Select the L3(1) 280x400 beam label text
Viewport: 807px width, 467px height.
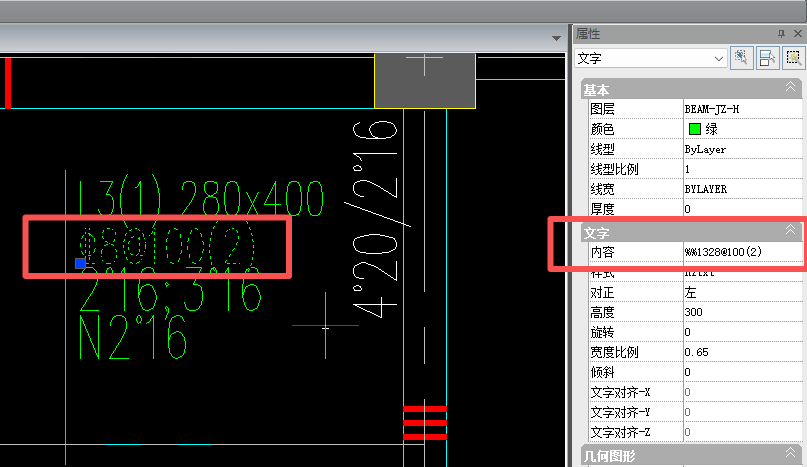pos(202,198)
